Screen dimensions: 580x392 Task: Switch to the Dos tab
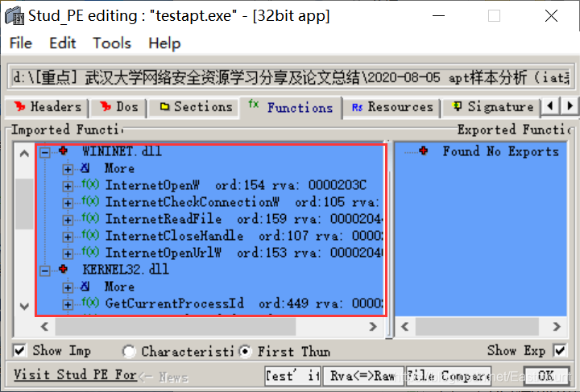118,107
